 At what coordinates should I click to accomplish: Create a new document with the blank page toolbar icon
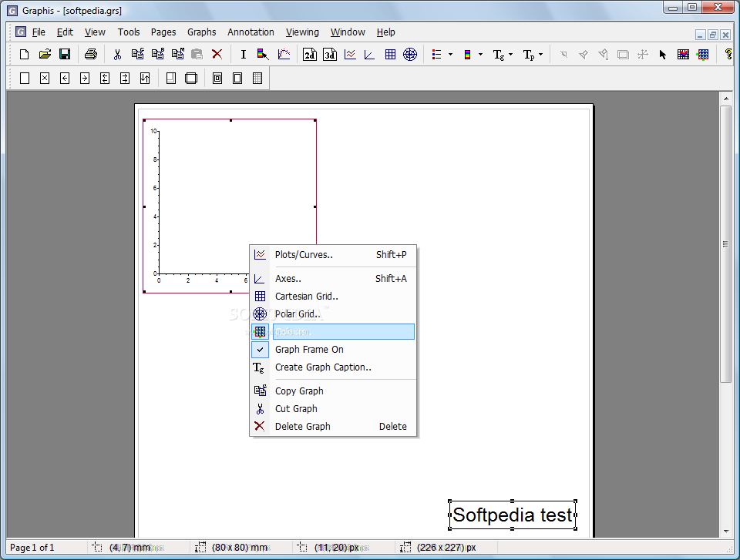pos(24,54)
